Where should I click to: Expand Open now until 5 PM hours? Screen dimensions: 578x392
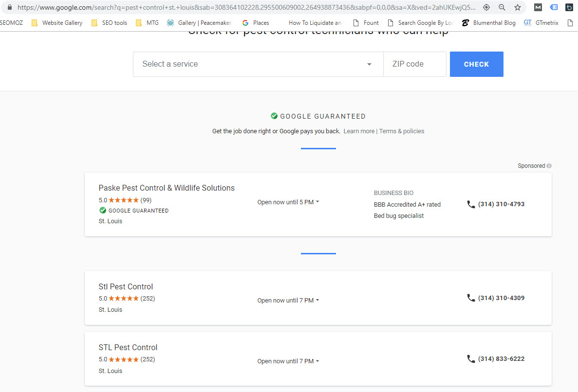click(x=288, y=202)
